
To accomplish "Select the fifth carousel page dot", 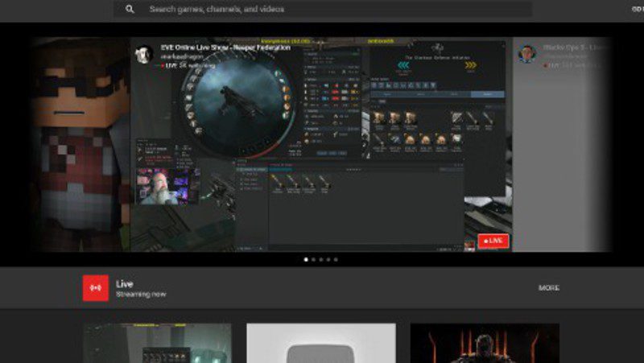I will [336, 260].
